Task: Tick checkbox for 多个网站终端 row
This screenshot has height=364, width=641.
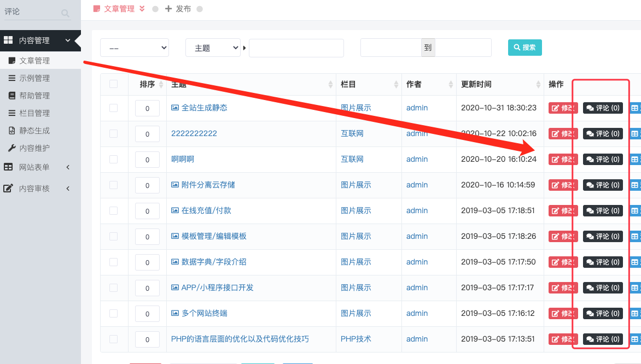Action: 114,313
